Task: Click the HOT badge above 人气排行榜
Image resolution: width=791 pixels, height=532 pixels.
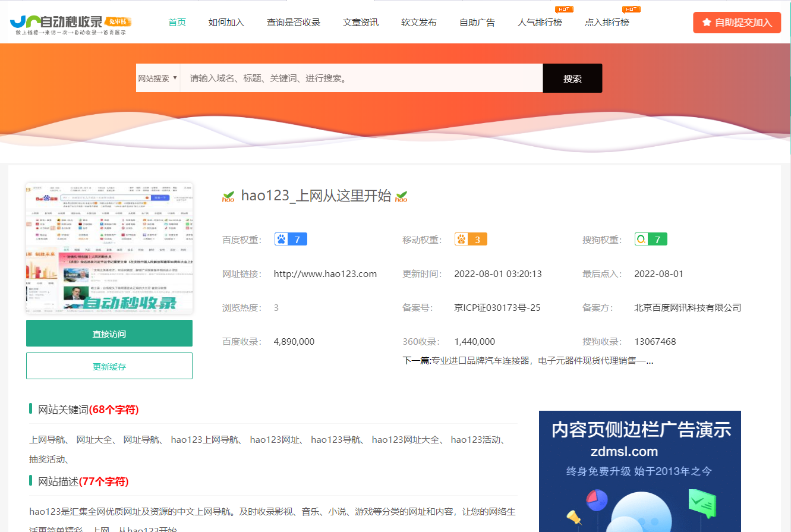Action: pyautogui.click(x=563, y=9)
